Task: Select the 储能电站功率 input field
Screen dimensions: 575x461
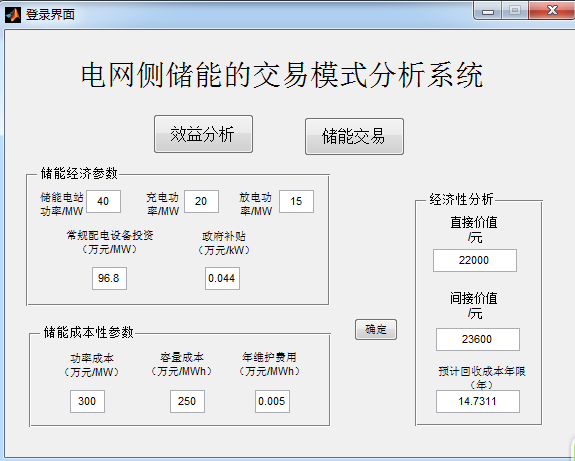Action: (103, 201)
